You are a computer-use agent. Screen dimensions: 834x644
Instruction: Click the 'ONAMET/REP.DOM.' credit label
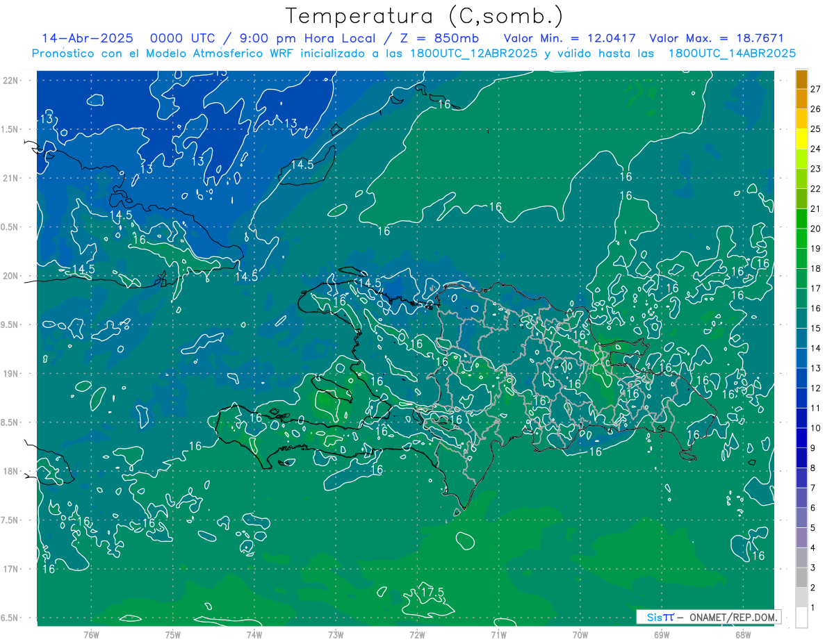pyautogui.click(x=733, y=617)
